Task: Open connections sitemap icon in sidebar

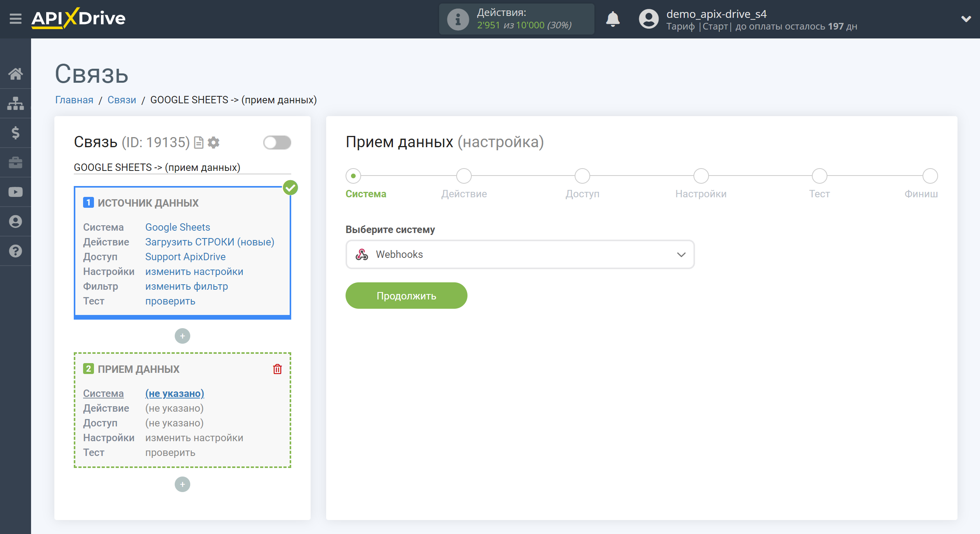Action: [x=16, y=103]
